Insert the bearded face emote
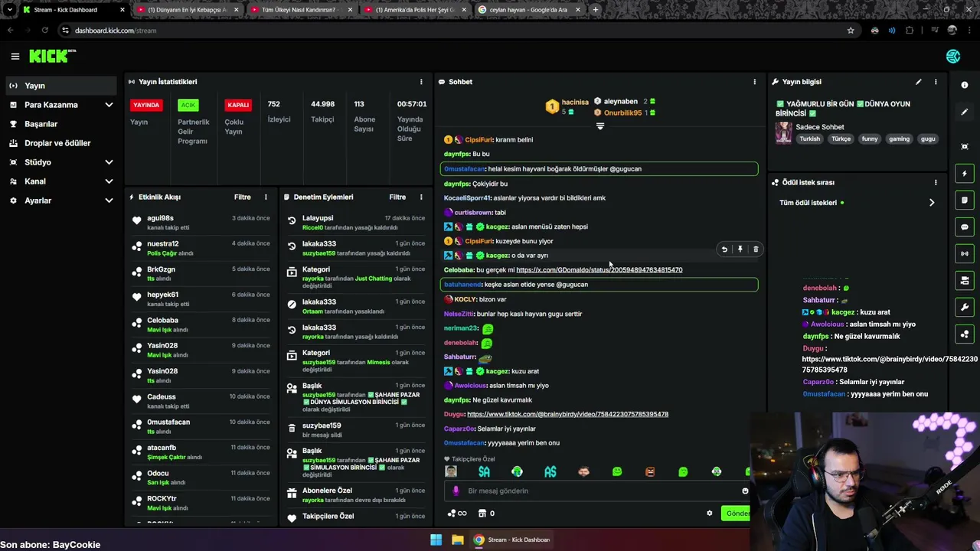This screenshot has width=980, height=551. [583, 472]
